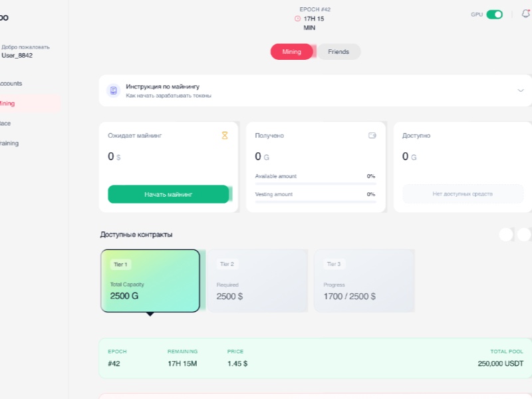532x399 pixels.
Task: Click the Нет доступных средств button
Action: tap(462, 194)
